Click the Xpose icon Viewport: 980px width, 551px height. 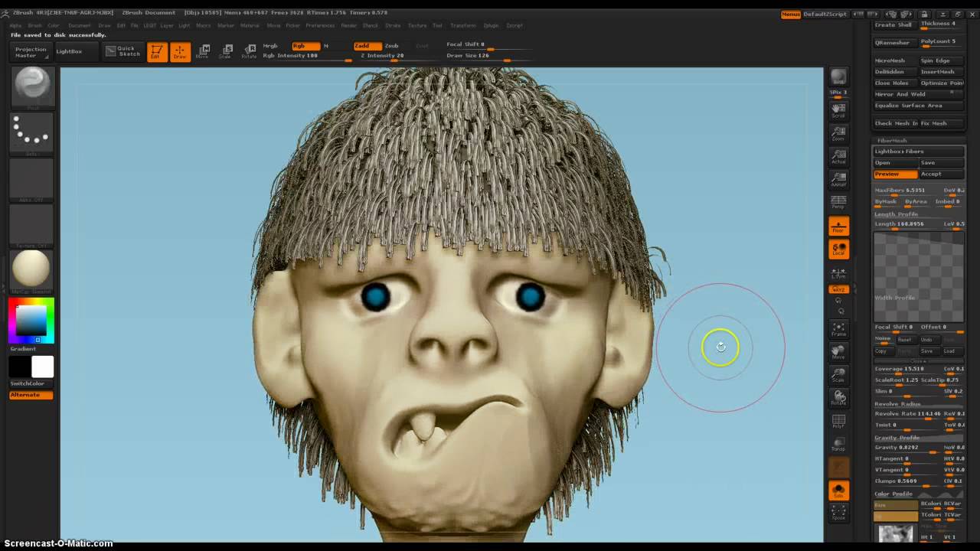838,513
